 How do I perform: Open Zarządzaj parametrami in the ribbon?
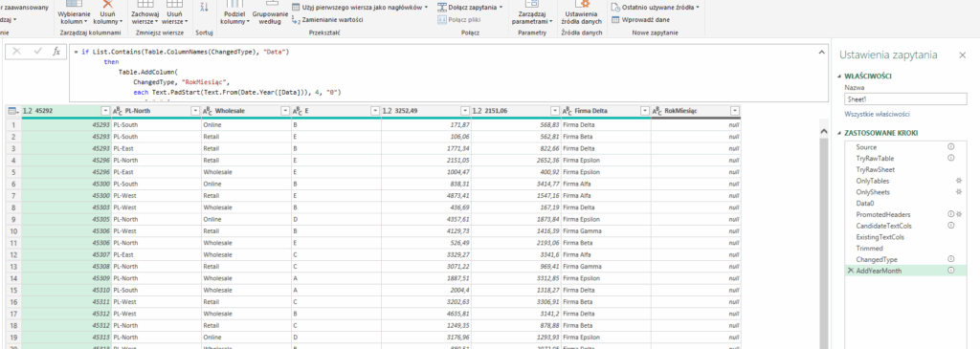click(532, 13)
